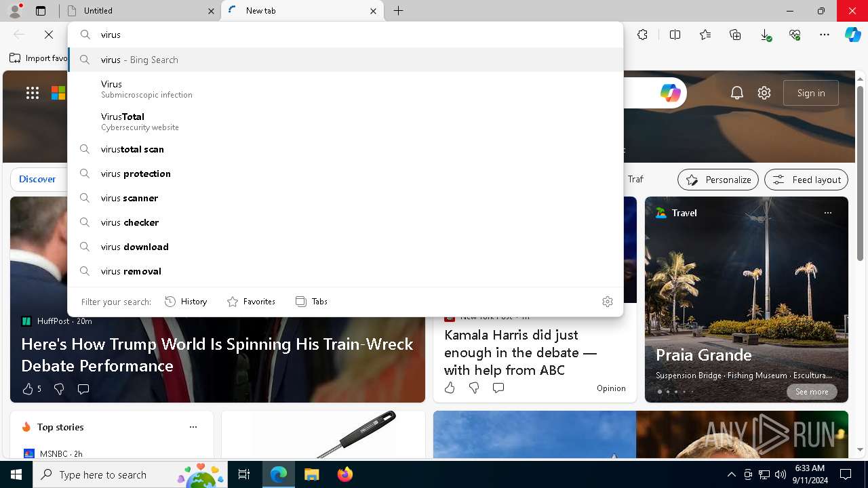Open tab actions menu icon
Screen dimensions: 868x488
[41, 11]
